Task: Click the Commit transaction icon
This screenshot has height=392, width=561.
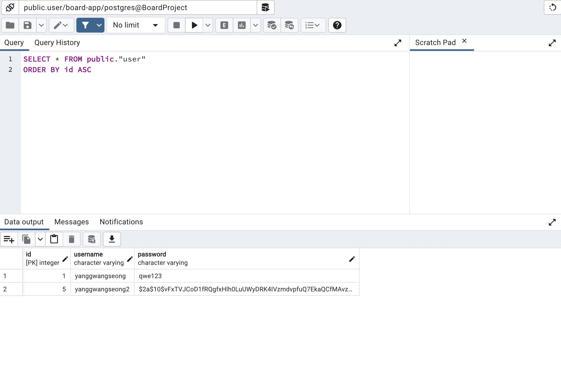Action: click(272, 25)
